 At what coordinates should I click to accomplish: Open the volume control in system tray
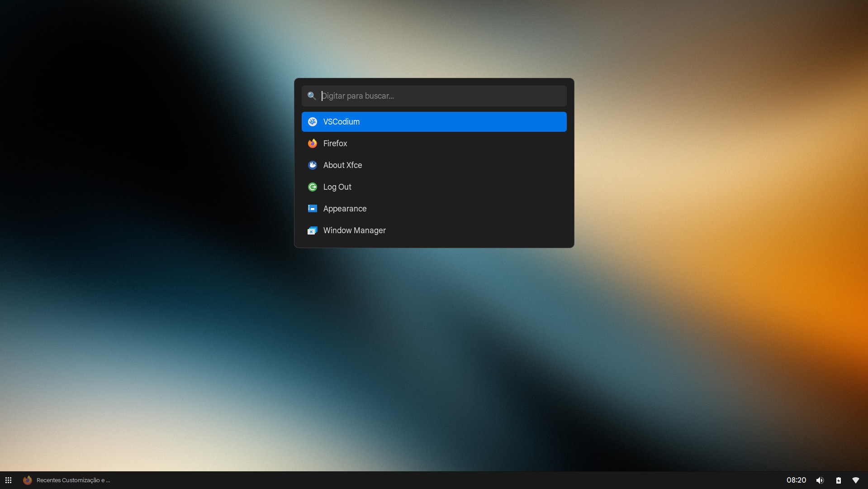(820, 480)
